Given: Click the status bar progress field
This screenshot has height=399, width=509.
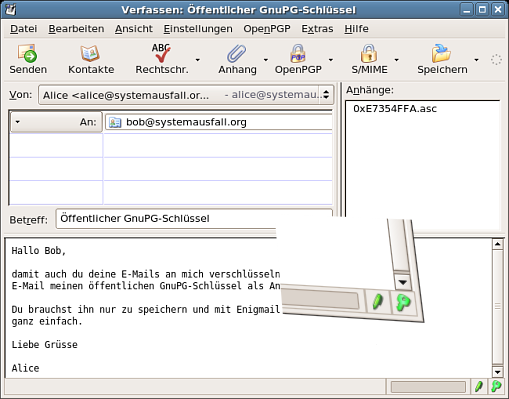Looking at the screenshot, I should point(428,387).
